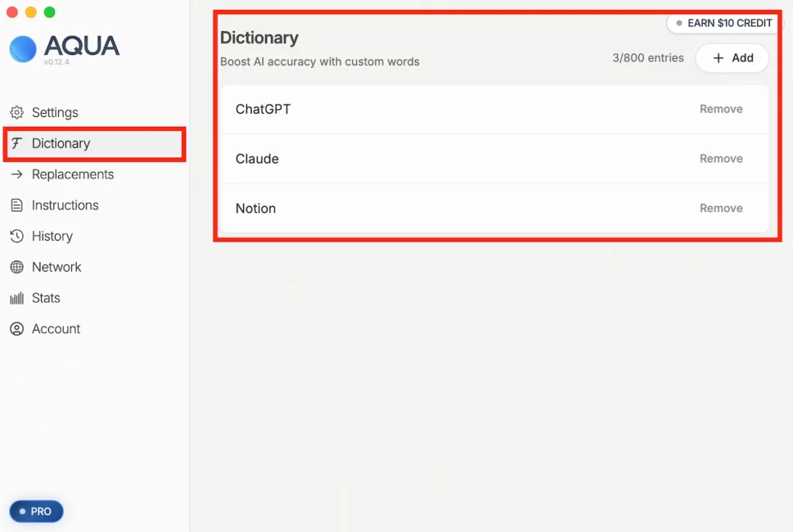This screenshot has height=532, width=793.
Task: Click the PRO plan badge
Action: [x=36, y=511]
